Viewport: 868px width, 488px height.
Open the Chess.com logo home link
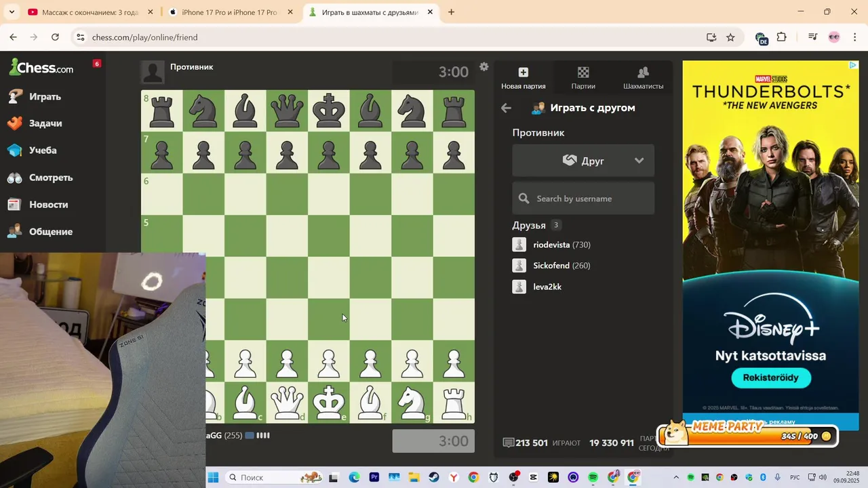[41, 67]
